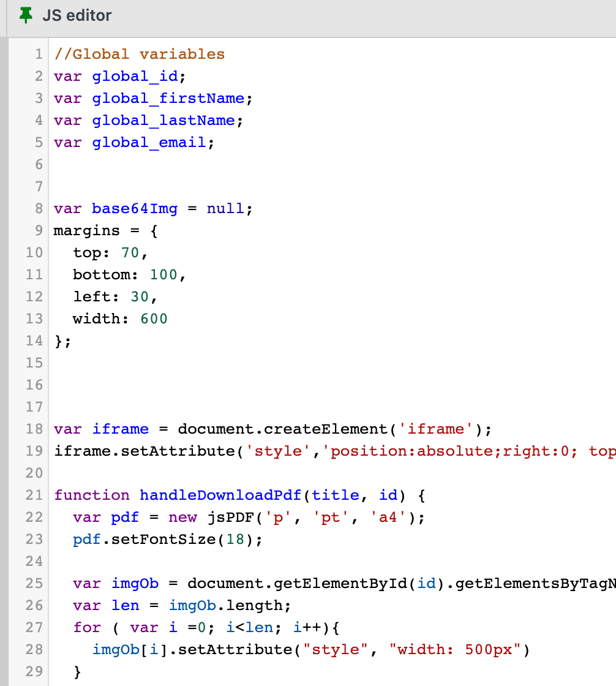Click the number 18 in setFontSize
Screen dimensions: 616x686
(x=235, y=540)
